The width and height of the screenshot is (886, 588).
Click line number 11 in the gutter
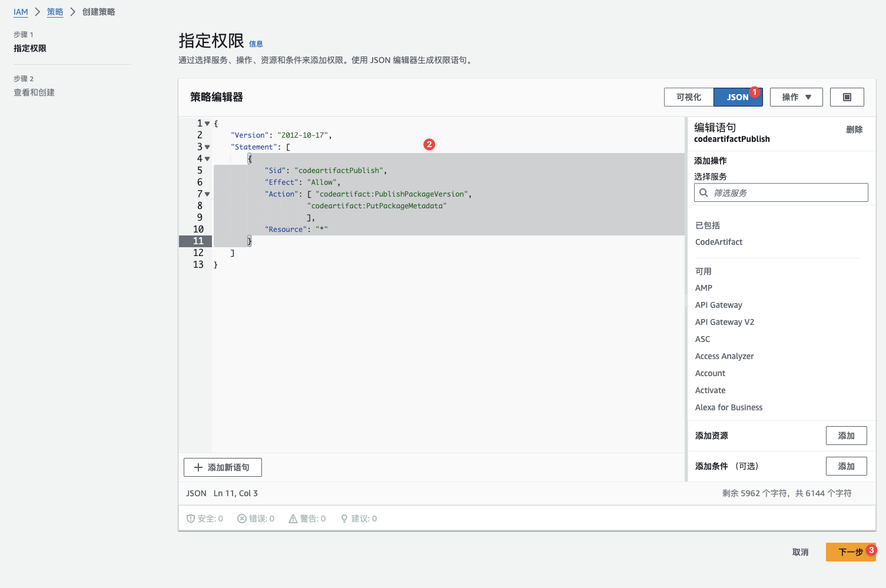click(x=198, y=241)
